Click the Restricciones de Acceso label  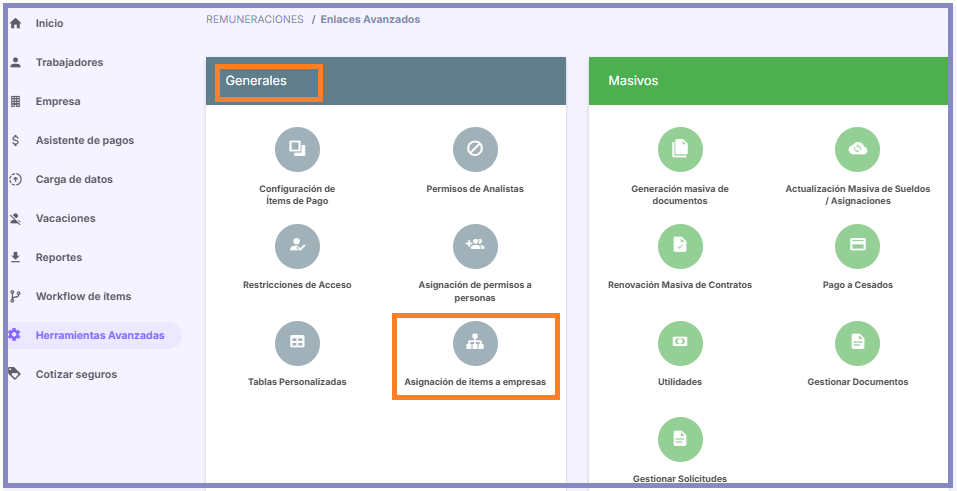coord(297,285)
